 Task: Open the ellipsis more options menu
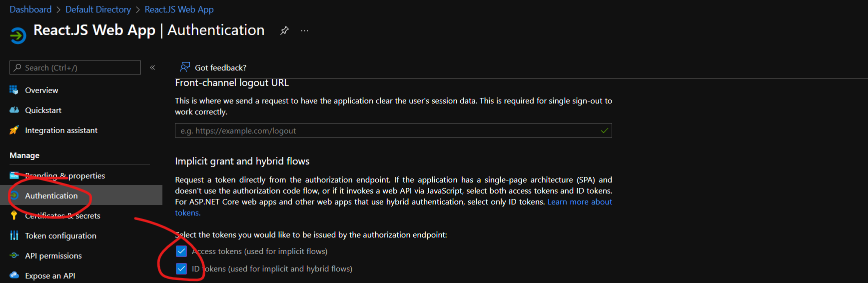[304, 30]
